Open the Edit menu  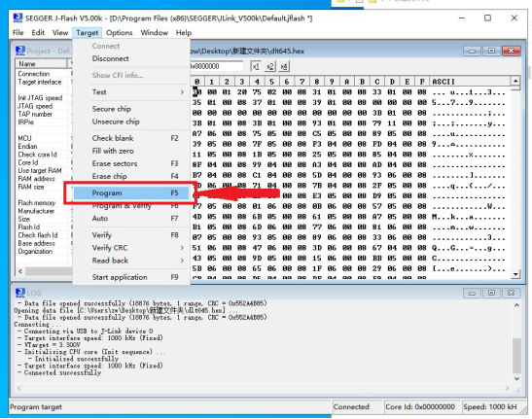pos(38,33)
